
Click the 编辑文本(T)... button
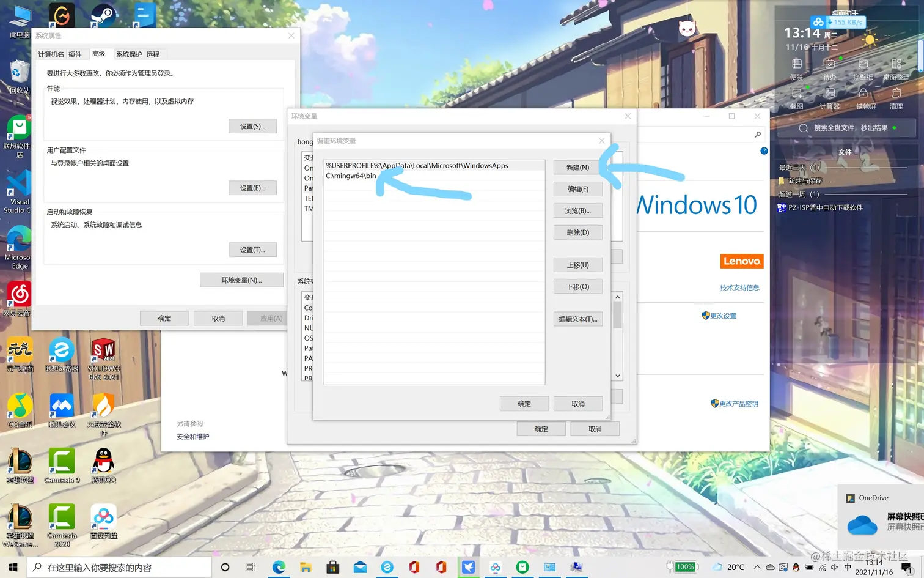[x=578, y=319]
